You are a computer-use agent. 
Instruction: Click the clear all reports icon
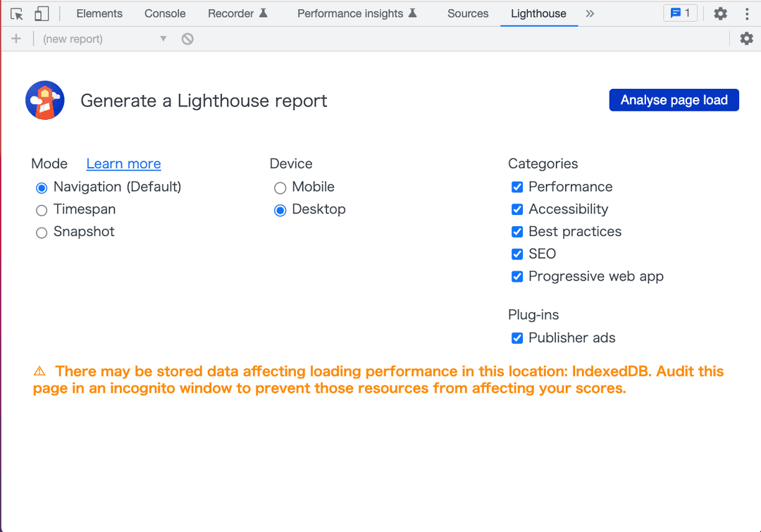[187, 39]
